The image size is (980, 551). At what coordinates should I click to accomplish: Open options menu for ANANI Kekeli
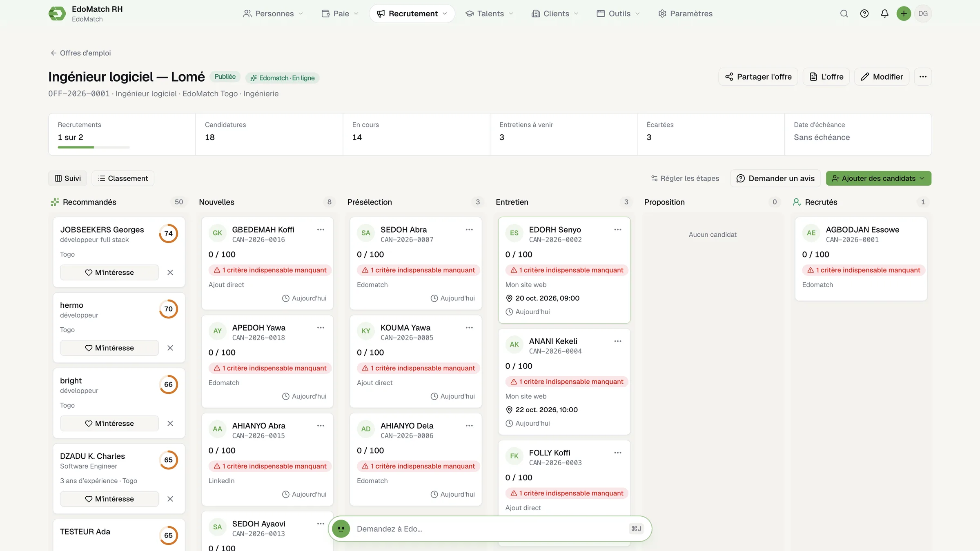pyautogui.click(x=618, y=341)
